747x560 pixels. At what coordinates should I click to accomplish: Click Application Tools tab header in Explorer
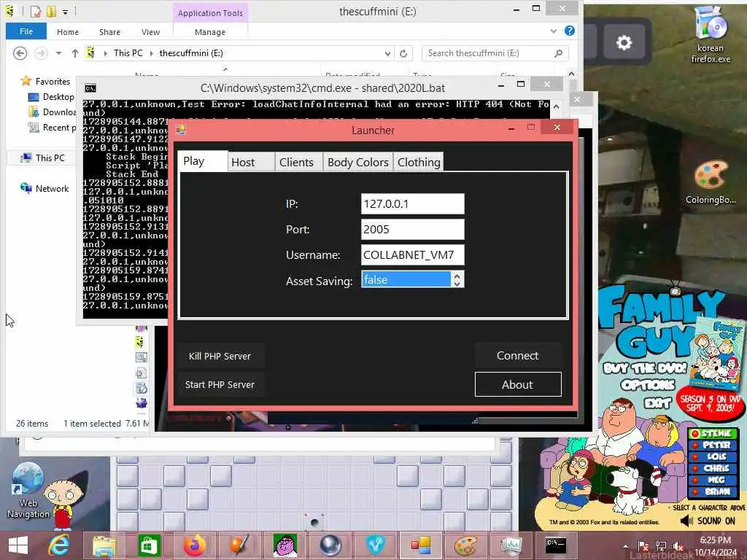210,13
